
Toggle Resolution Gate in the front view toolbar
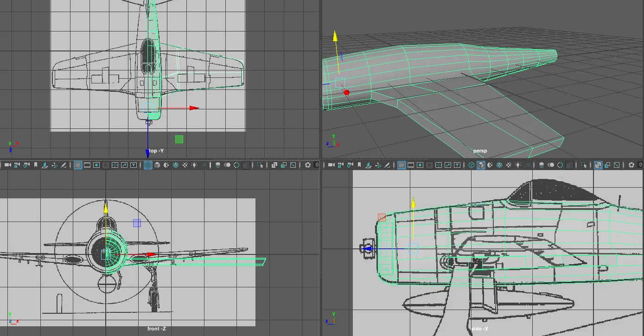(96, 165)
